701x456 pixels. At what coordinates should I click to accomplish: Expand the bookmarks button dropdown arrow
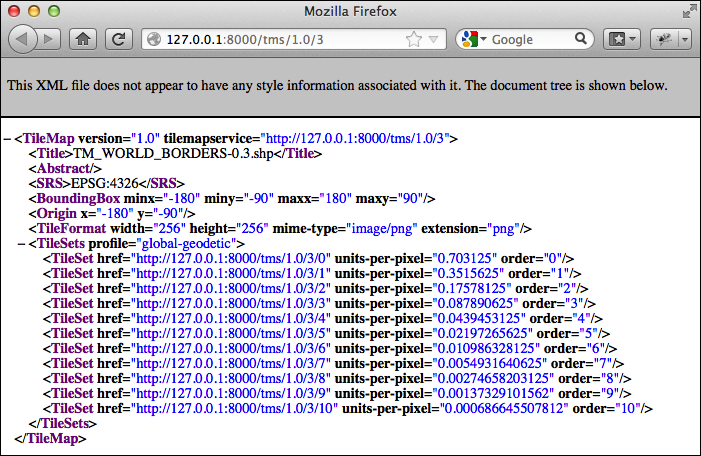coord(633,39)
